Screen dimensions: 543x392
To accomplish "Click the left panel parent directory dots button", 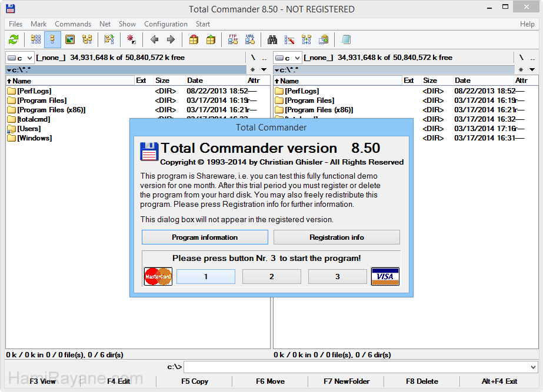I will 264,58.
